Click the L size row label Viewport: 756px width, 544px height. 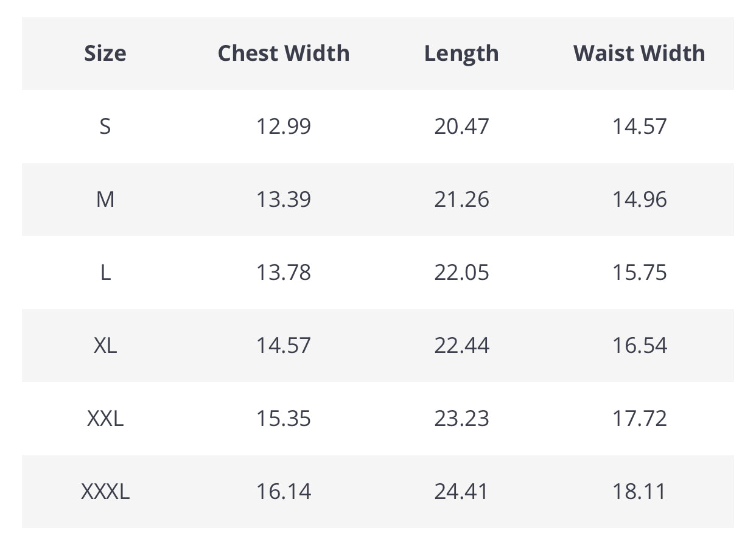coord(105,273)
